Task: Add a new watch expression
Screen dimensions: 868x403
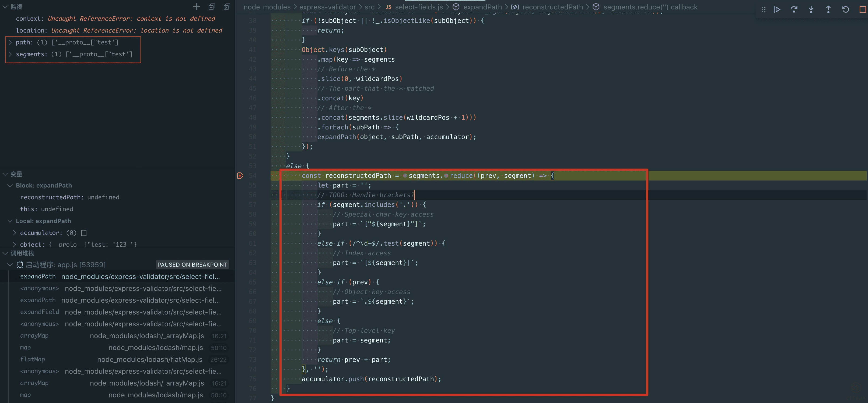Action: pyautogui.click(x=197, y=7)
